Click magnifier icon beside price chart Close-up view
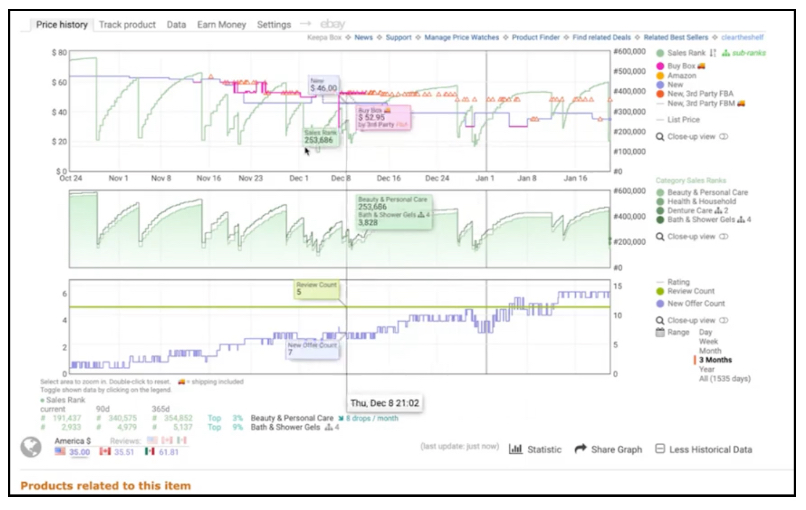 click(x=660, y=137)
